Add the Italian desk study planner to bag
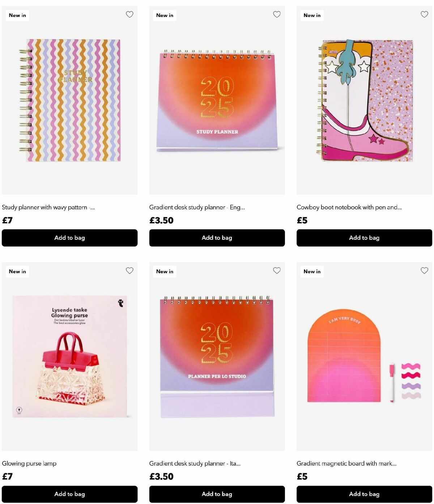This screenshot has height=504, width=434. point(217,494)
